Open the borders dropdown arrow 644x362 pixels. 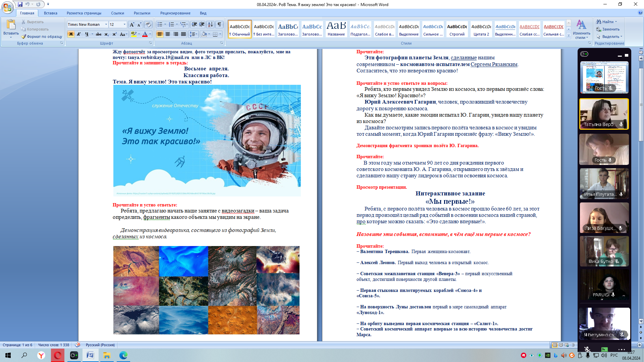[x=220, y=34]
